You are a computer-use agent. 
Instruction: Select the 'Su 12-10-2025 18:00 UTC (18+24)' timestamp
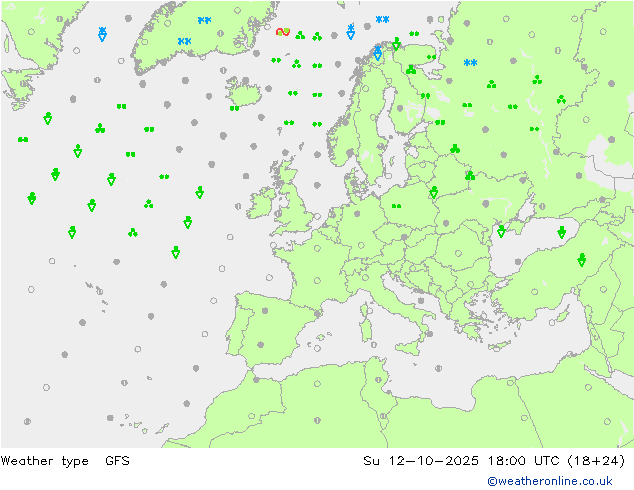coord(494,461)
